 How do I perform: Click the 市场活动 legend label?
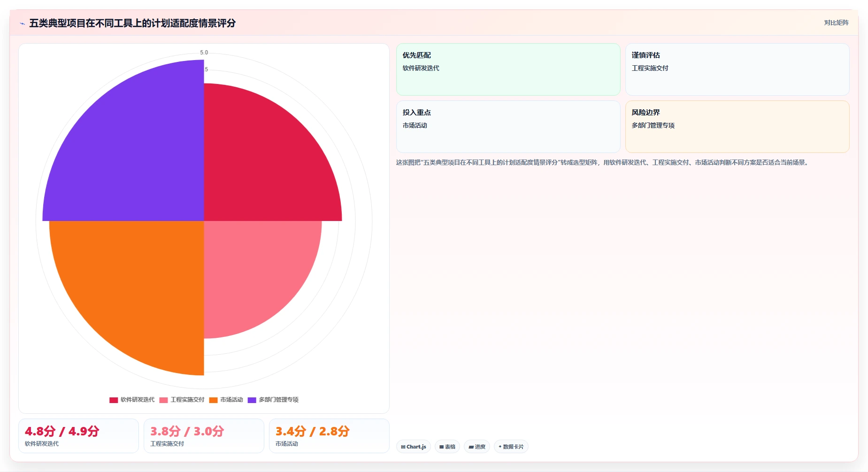click(231, 400)
